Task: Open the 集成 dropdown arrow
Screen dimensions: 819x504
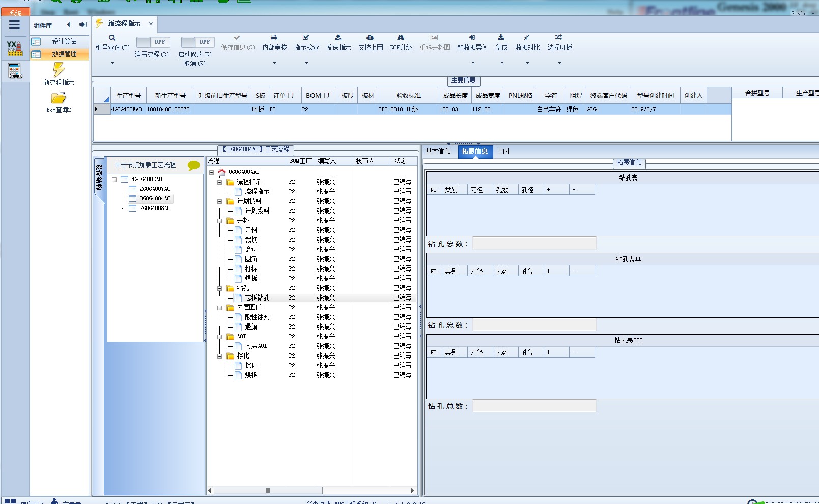Action: (502, 63)
